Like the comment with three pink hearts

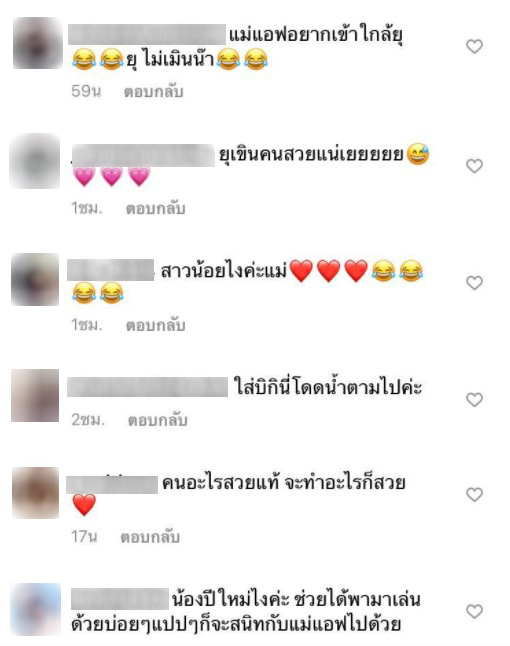point(474,166)
